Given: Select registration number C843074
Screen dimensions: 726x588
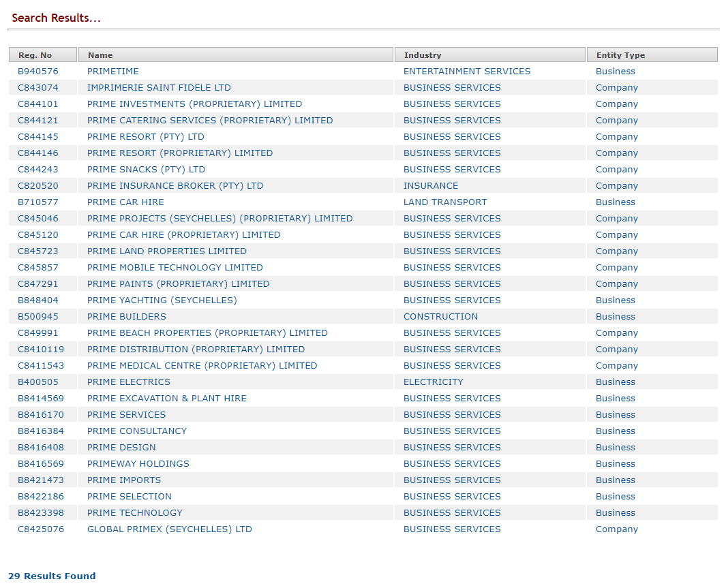Looking at the screenshot, I should [x=38, y=87].
